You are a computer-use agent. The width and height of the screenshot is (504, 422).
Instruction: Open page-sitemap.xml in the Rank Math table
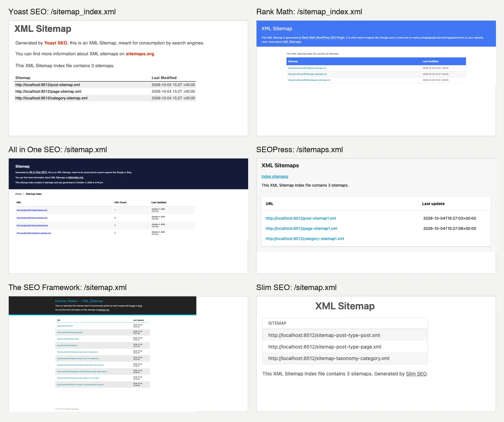[307, 74]
